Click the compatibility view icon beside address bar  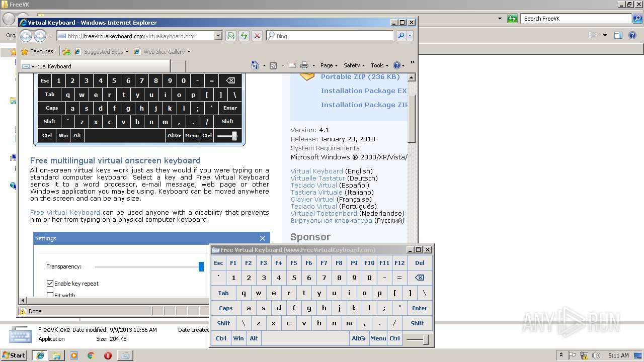click(x=231, y=36)
